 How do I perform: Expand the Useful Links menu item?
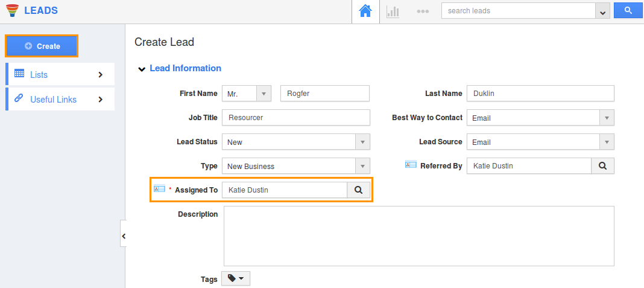(60, 100)
